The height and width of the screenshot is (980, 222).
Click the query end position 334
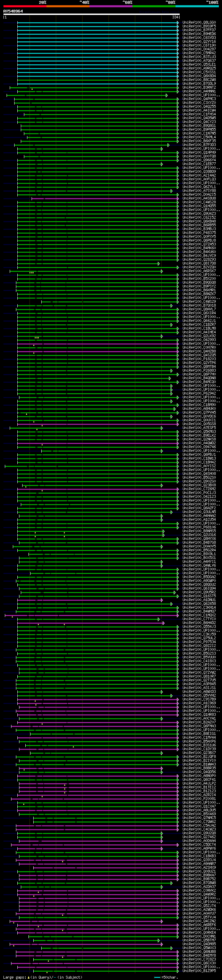tap(175, 17)
